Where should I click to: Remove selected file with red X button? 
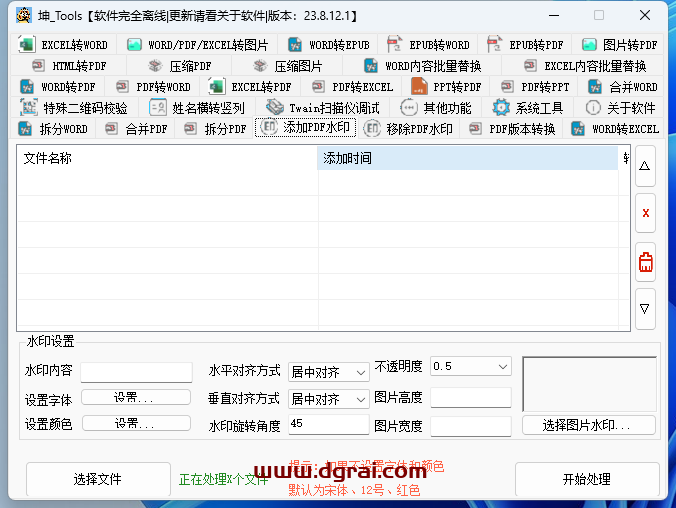click(x=645, y=213)
